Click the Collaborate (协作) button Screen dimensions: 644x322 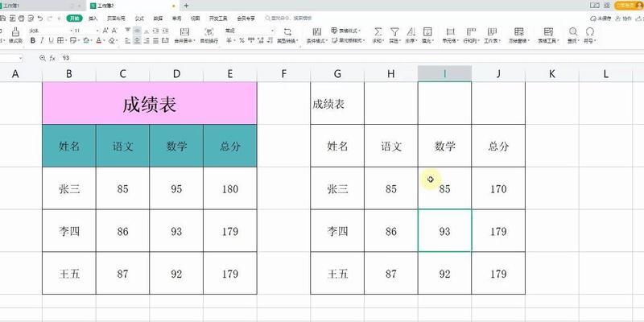[x=624, y=19]
